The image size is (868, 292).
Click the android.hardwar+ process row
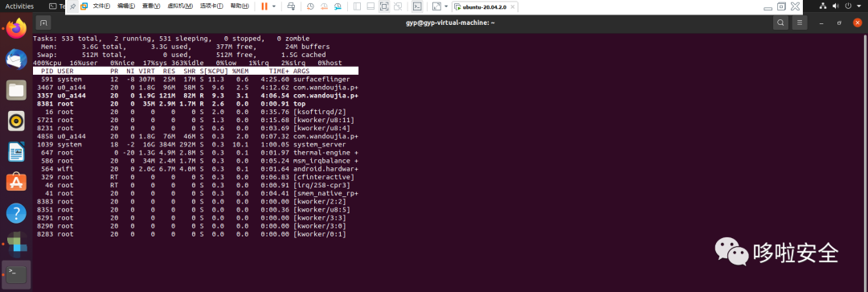195,168
